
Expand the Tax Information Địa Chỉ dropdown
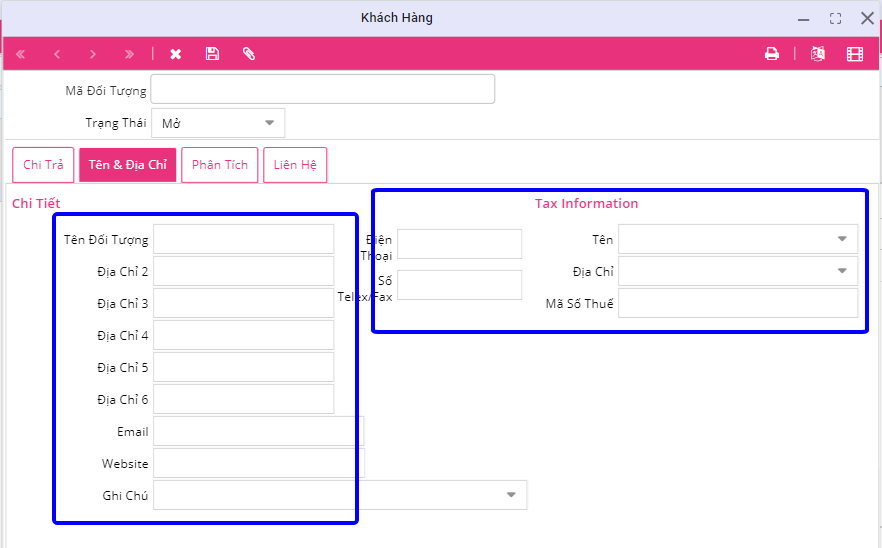point(842,271)
